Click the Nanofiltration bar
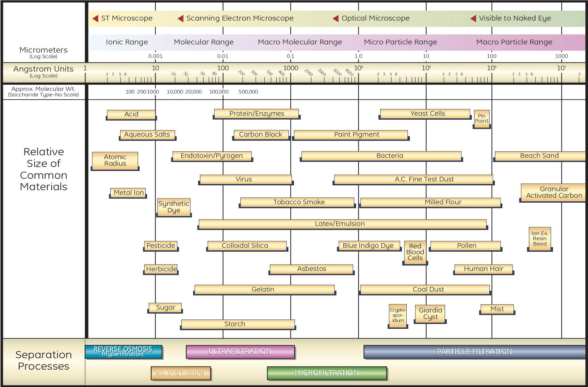588x387 pixels. coord(181,373)
